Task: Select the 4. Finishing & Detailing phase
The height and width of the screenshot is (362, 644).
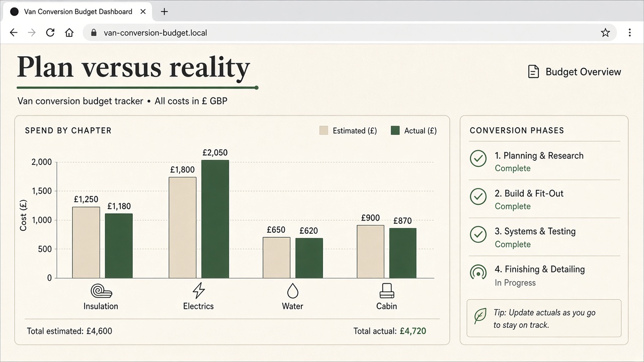Action: tap(544, 275)
